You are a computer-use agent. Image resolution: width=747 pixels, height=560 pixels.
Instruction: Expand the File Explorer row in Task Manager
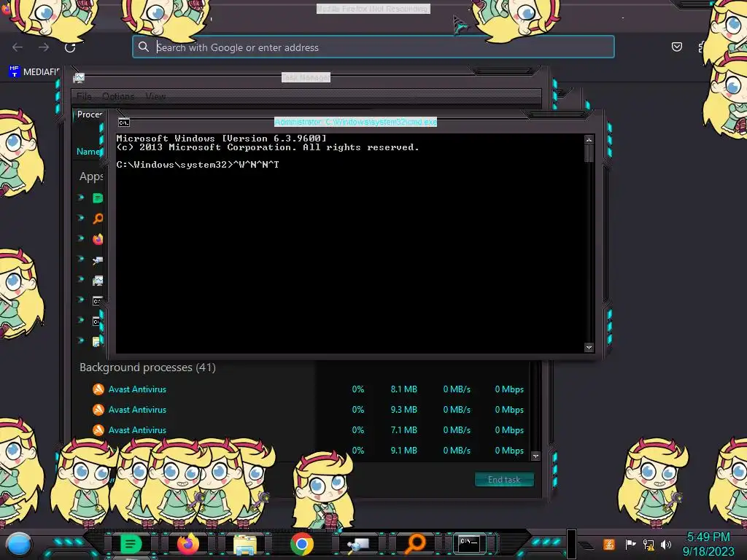[x=81, y=341]
